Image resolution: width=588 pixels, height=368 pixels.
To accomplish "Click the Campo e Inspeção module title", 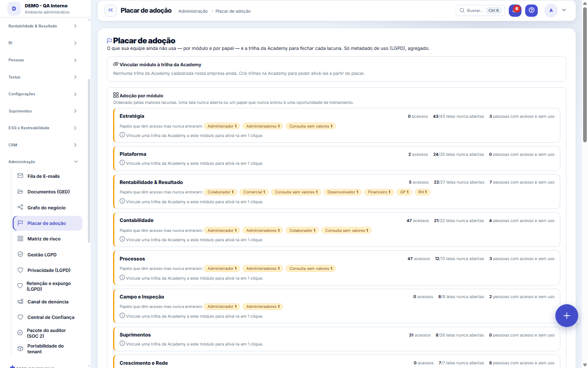I will pos(142,297).
